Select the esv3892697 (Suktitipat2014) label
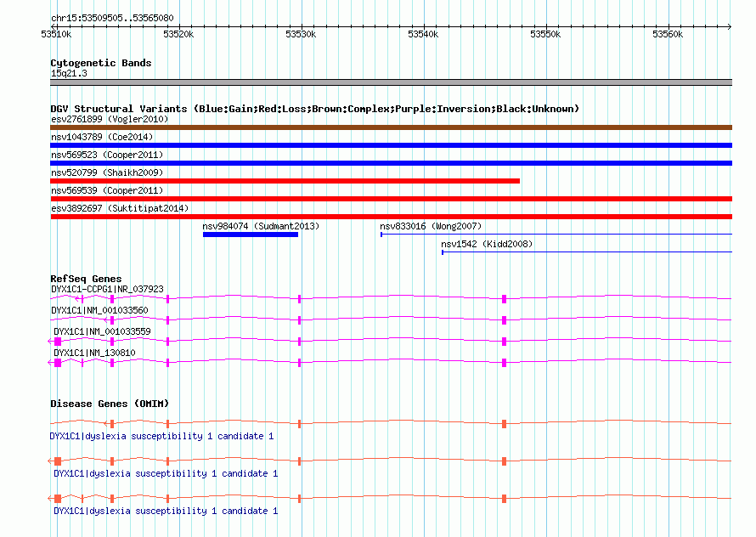756x537 pixels. point(120,208)
